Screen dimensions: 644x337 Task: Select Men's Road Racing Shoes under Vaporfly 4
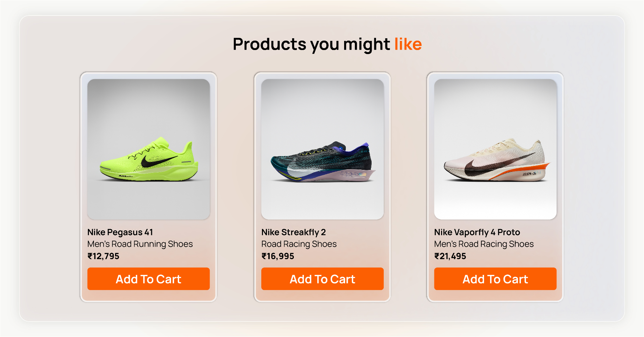coord(484,244)
